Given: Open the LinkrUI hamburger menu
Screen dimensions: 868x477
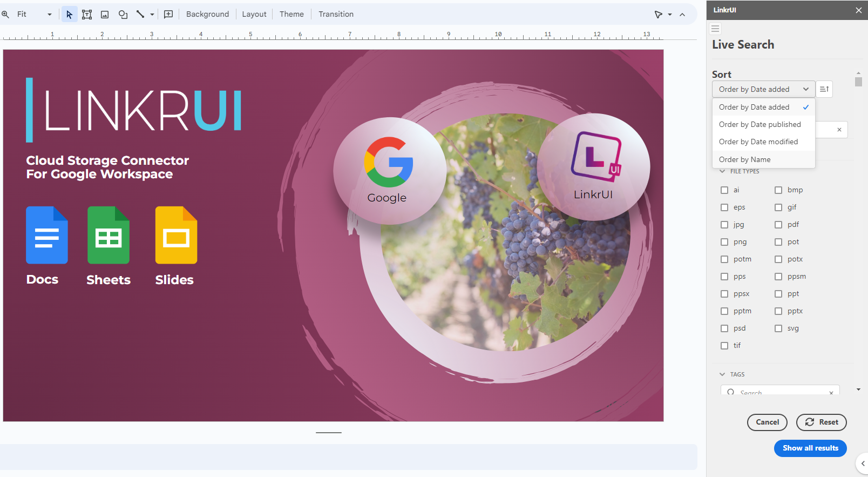Looking at the screenshot, I should click(715, 29).
